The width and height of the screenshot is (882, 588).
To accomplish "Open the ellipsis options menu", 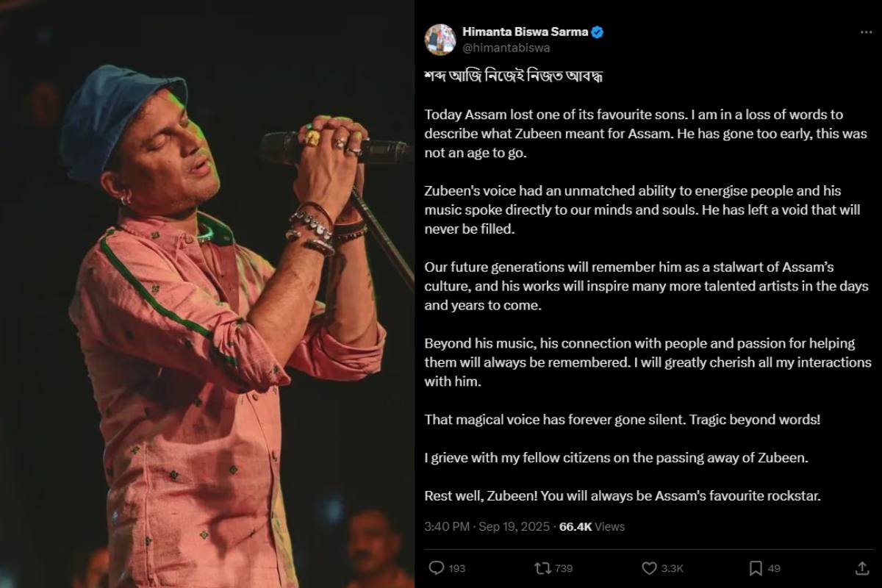I will click(865, 31).
